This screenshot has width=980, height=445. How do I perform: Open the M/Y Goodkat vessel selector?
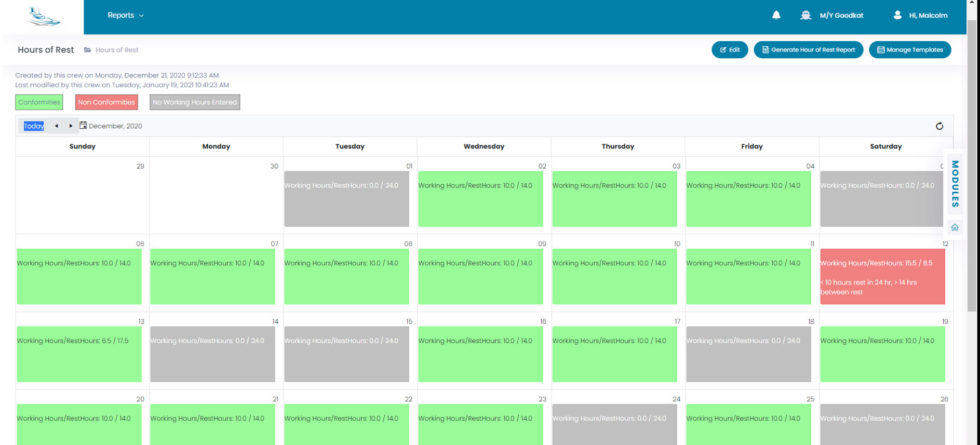click(841, 15)
